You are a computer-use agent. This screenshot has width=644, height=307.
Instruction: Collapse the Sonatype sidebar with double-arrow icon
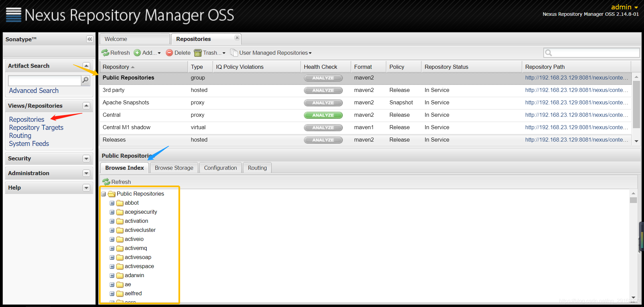[90, 39]
